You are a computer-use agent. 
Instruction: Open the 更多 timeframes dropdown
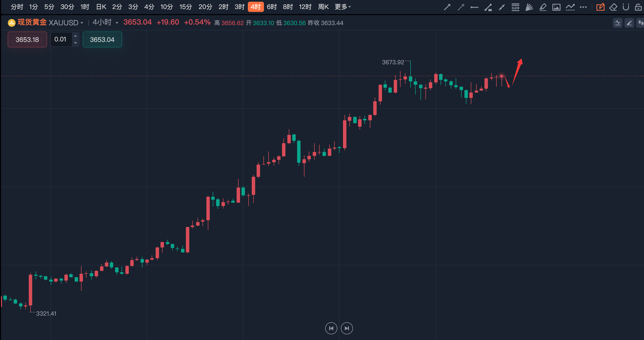342,7
